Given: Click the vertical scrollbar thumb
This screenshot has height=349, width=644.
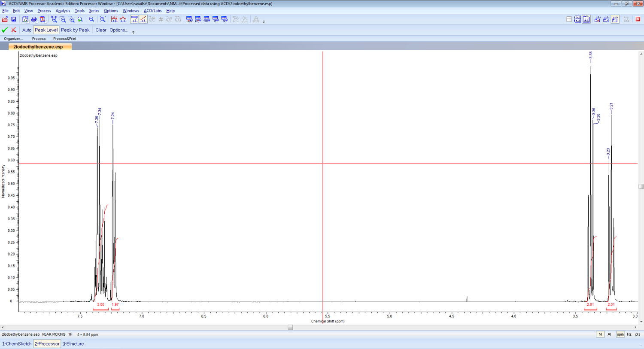Looking at the screenshot, I should click(641, 186).
